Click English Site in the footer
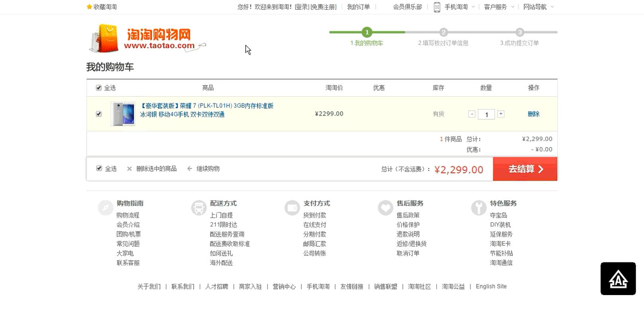 [491, 286]
